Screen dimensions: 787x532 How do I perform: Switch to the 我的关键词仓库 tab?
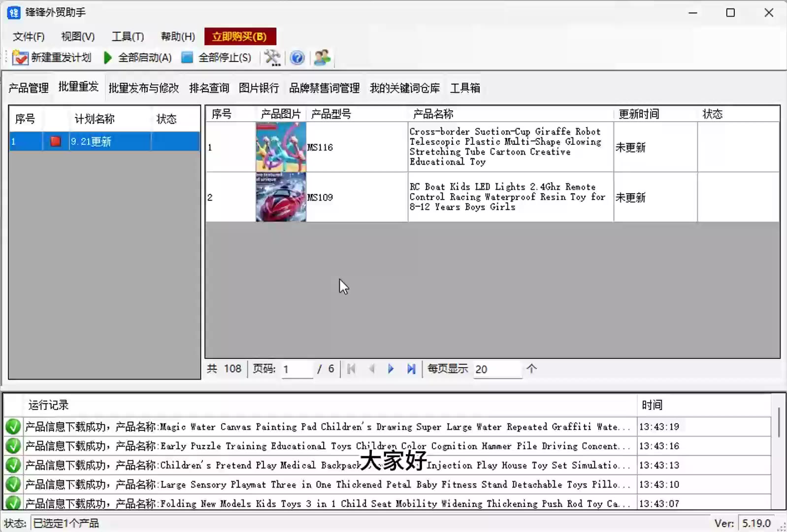(405, 88)
